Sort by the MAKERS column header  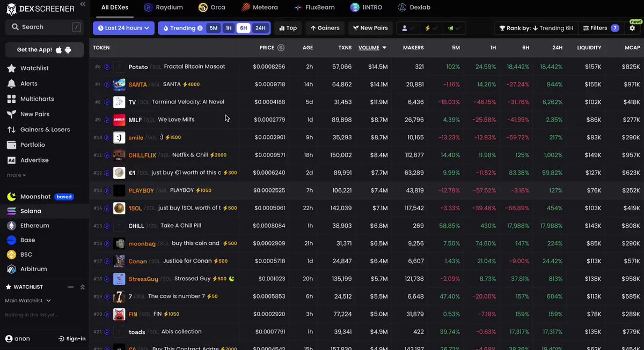(413, 48)
